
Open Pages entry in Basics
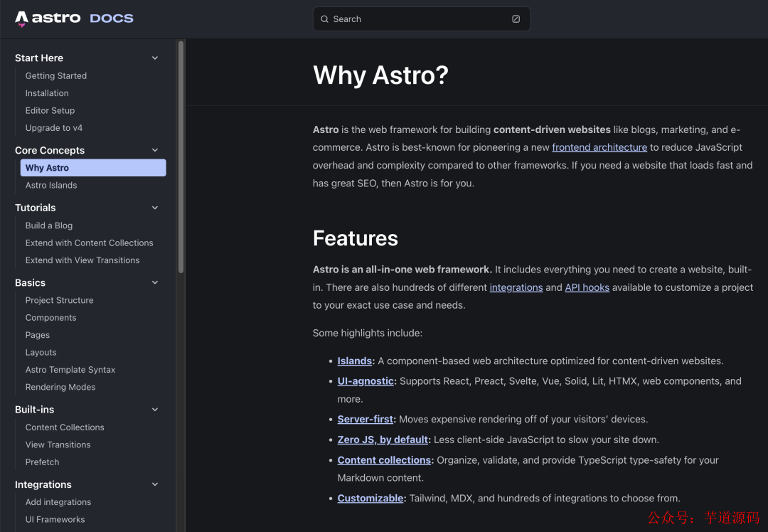point(38,335)
